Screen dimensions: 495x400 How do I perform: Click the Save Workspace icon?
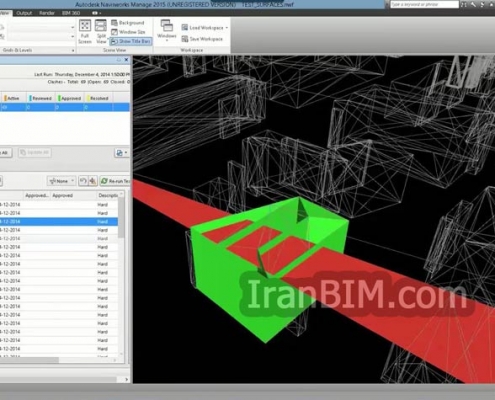point(185,39)
